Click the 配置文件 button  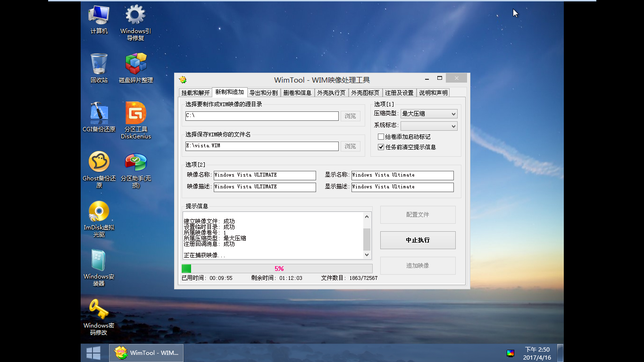(x=418, y=215)
